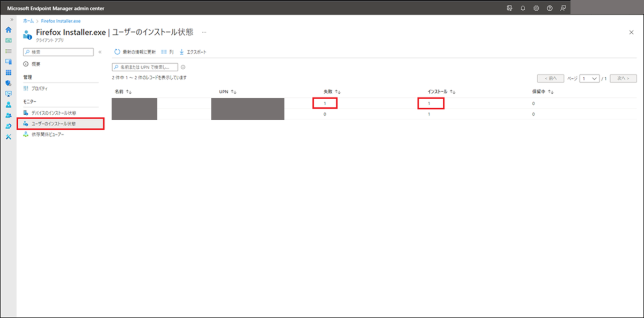644x318 pixels.
Task: Open the directory and subscription icon
Action: 509,9
